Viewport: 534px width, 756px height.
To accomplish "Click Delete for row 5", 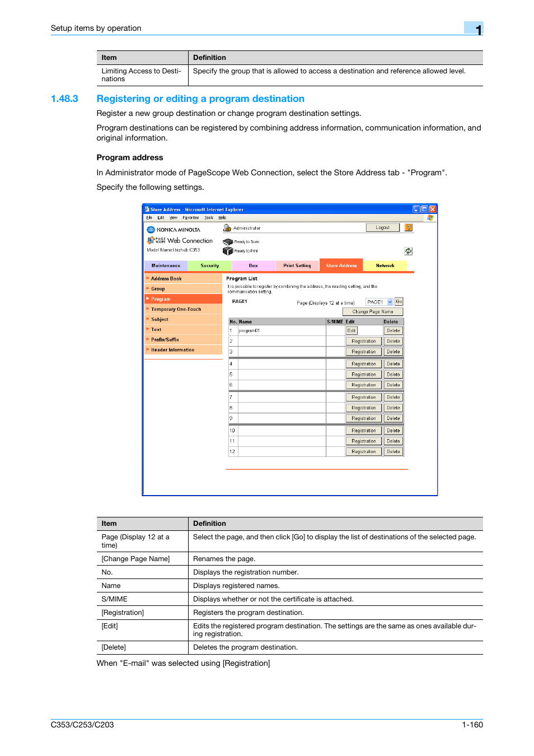I will 394,375.
